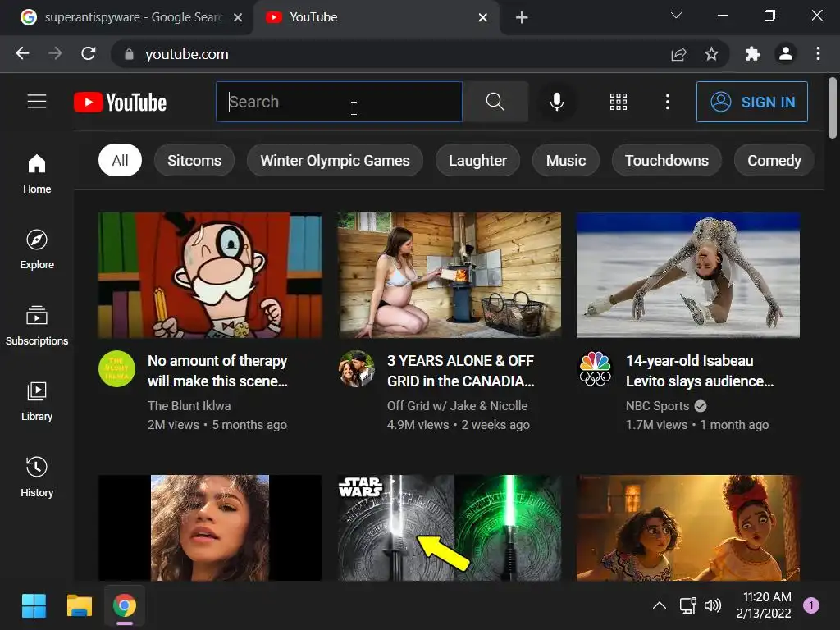Open Subscriptions in the sidebar
The width and height of the screenshot is (840, 630).
37,325
